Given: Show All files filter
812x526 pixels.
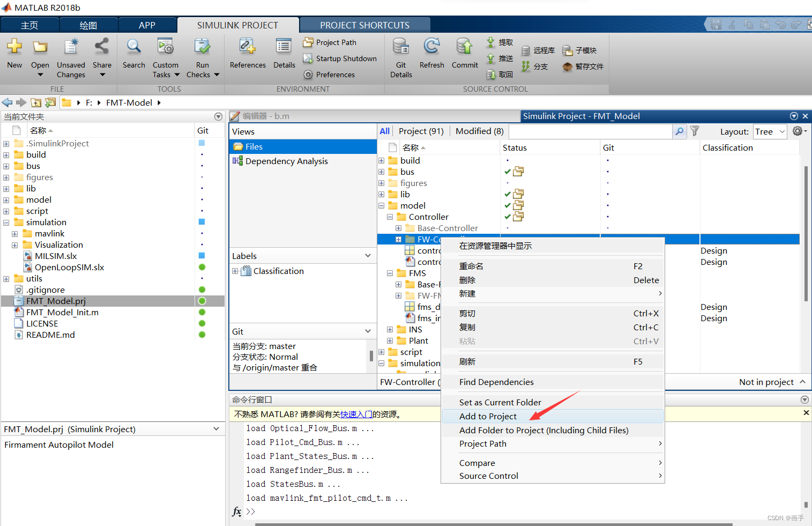Looking at the screenshot, I should [384, 131].
